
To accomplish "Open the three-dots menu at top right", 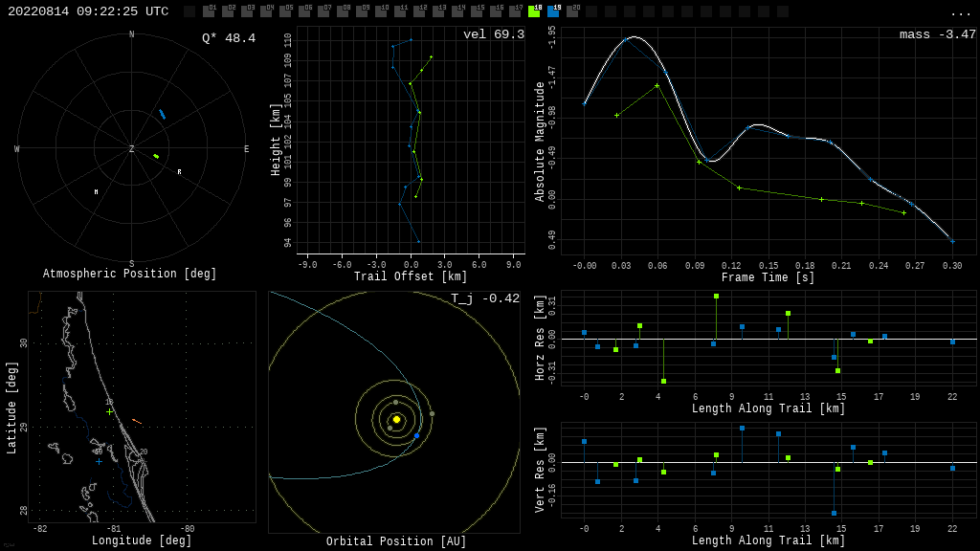I will point(960,12).
